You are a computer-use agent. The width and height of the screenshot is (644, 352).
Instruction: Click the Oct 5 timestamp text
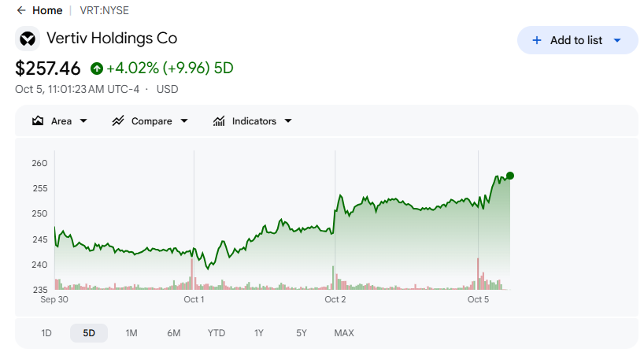(77, 89)
